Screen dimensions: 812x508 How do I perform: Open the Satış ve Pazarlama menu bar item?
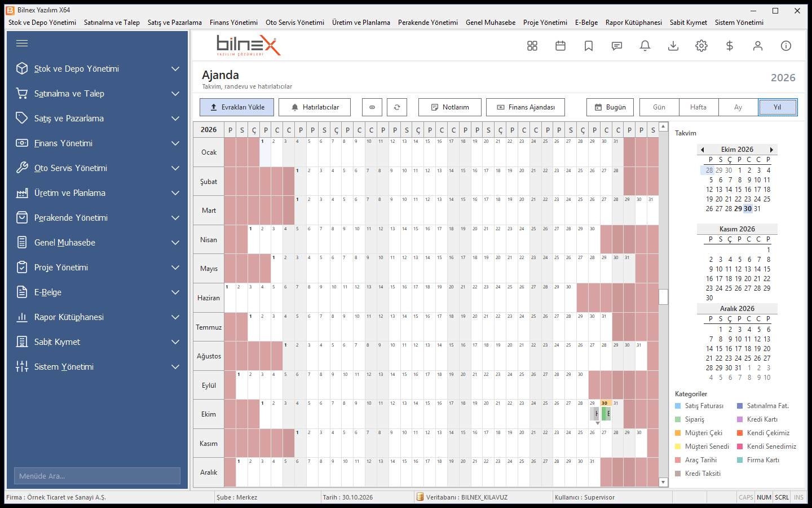[175, 23]
